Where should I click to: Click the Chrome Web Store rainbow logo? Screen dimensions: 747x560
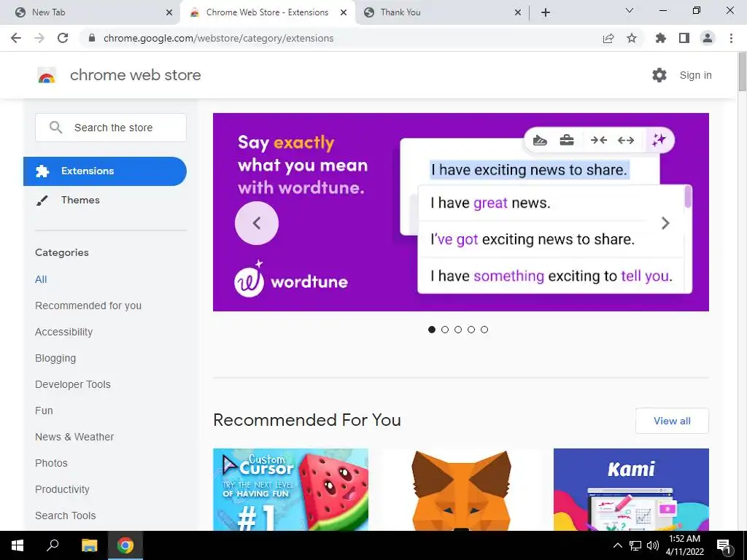[47, 75]
